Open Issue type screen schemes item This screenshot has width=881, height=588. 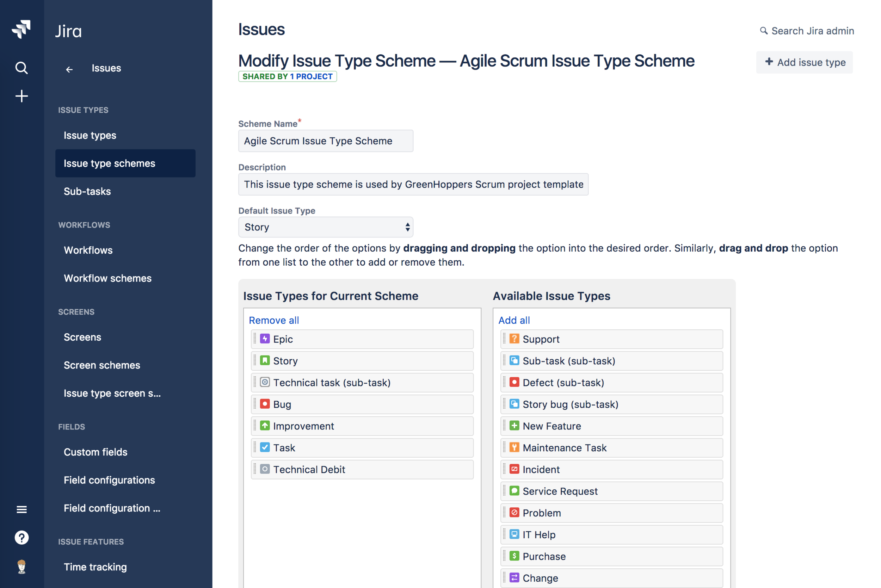(x=112, y=393)
